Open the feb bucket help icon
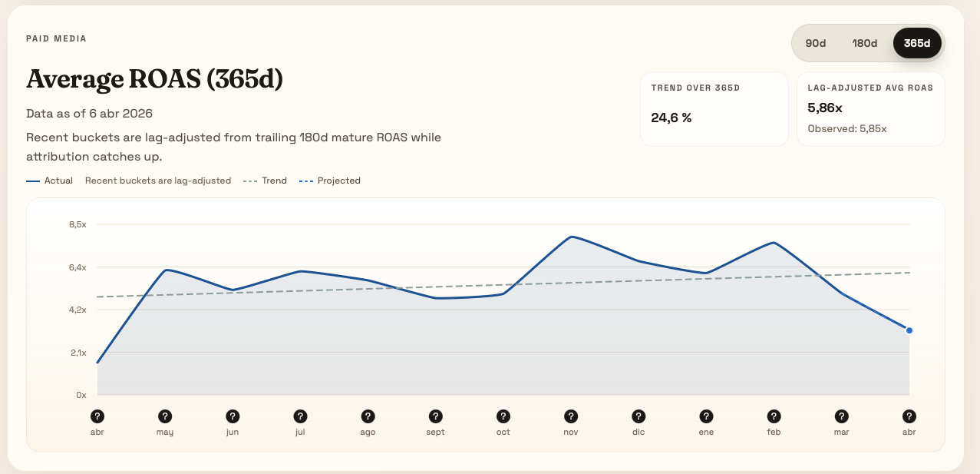This screenshot has height=474, width=980. coord(774,415)
